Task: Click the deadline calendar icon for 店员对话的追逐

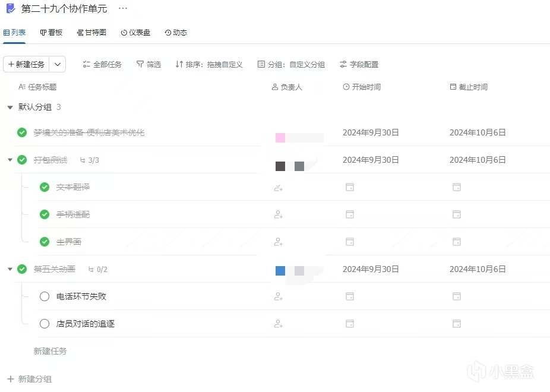Action: click(x=457, y=324)
